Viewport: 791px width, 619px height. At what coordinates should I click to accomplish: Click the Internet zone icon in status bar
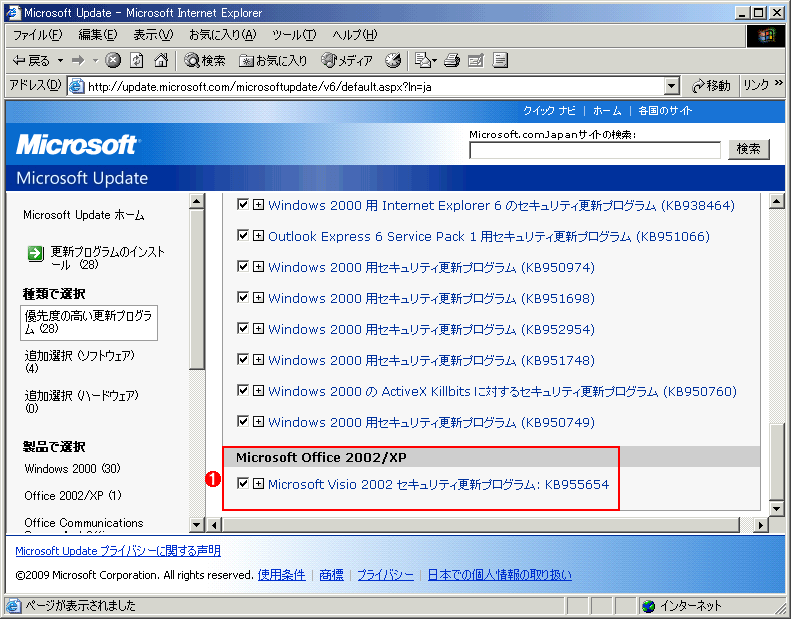click(649, 605)
